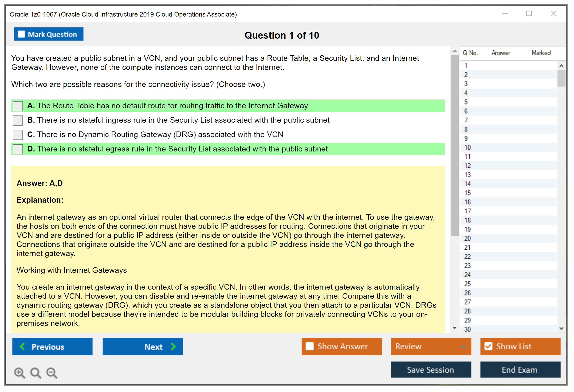Toggle the Show Answer checkbox

pyautogui.click(x=310, y=346)
